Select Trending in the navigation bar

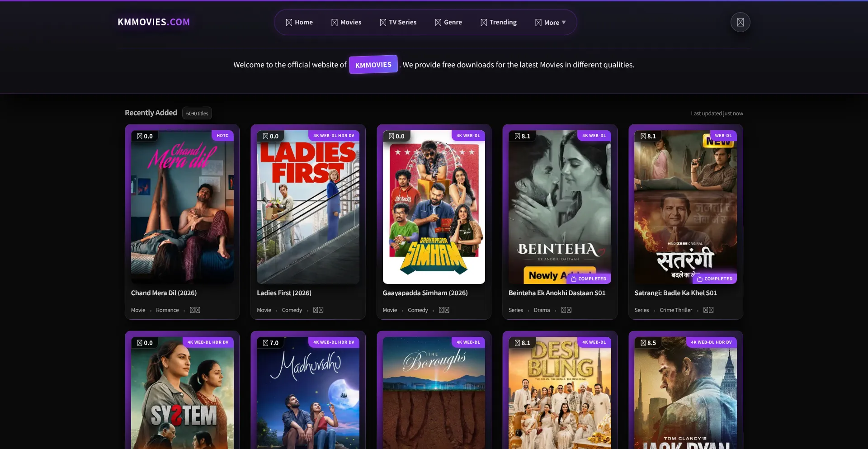pos(499,22)
